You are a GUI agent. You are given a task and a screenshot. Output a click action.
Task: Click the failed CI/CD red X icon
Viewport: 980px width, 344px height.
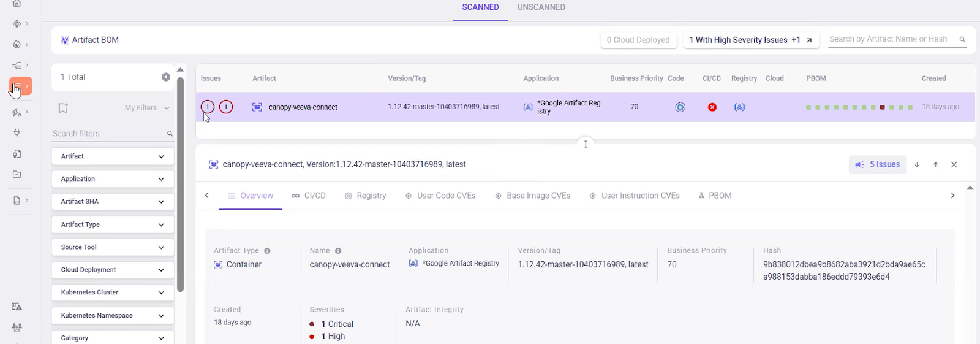click(x=712, y=107)
